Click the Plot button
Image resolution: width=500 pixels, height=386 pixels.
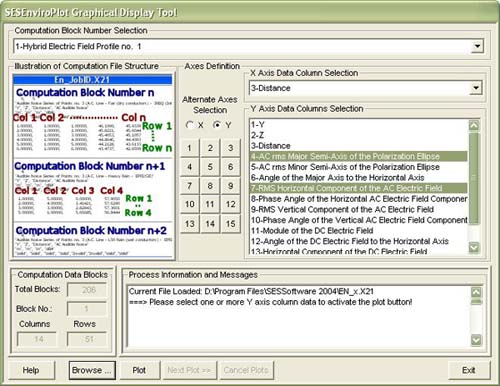pyautogui.click(x=139, y=370)
